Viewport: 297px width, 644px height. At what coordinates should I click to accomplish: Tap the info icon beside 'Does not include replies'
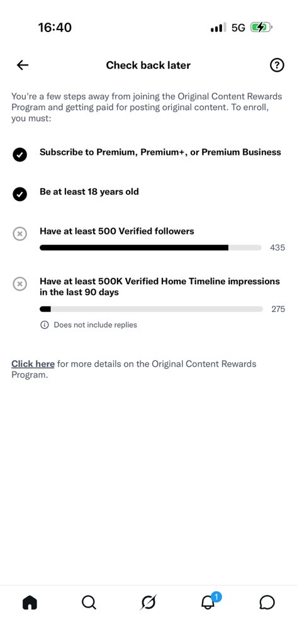[x=44, y=325]
